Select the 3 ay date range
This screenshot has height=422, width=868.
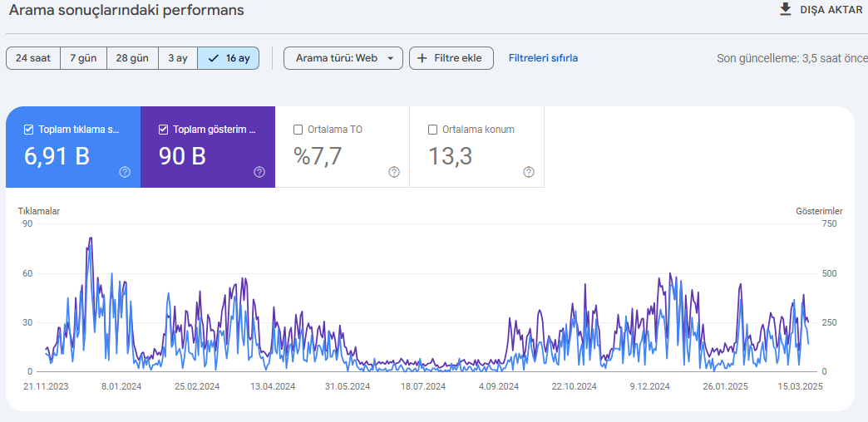coord(178,58)
